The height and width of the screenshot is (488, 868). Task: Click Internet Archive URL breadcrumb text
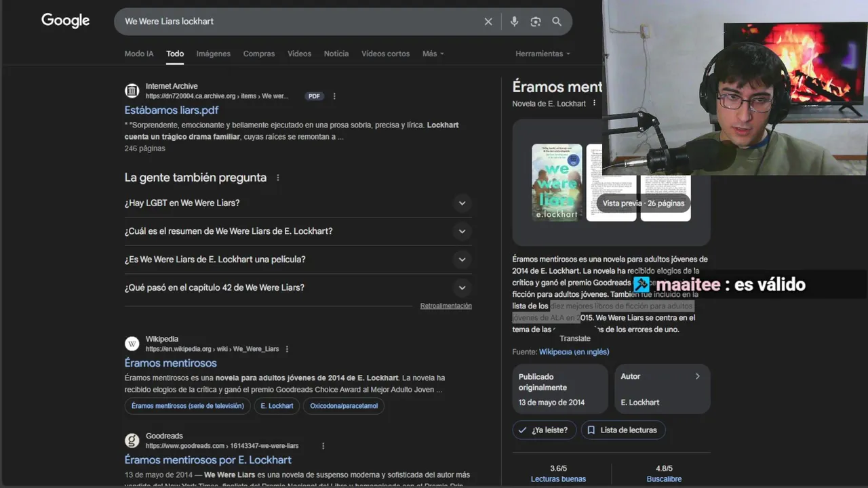[217, 96]
